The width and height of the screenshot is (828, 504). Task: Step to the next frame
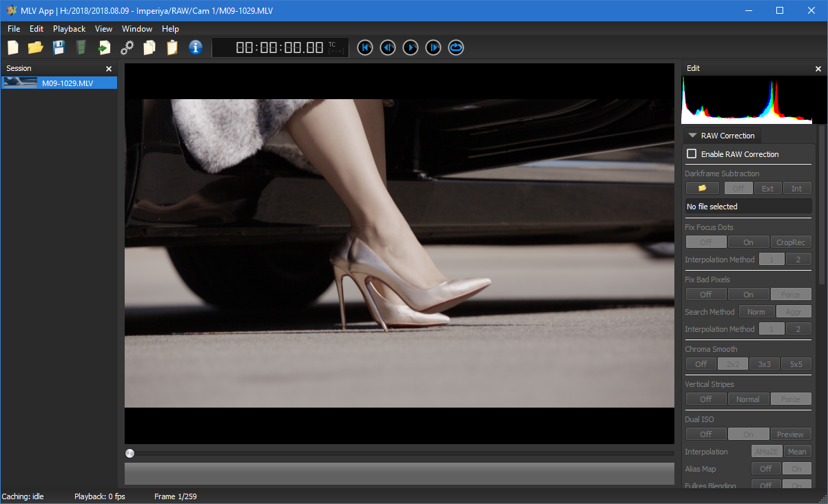coord(433,48)
